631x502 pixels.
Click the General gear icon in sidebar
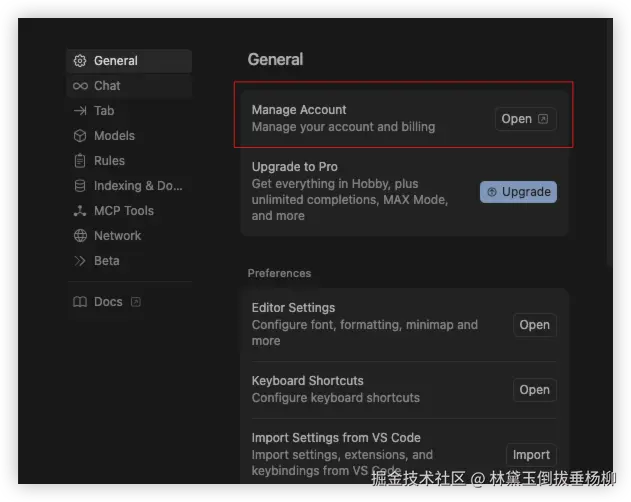point(80,61)
